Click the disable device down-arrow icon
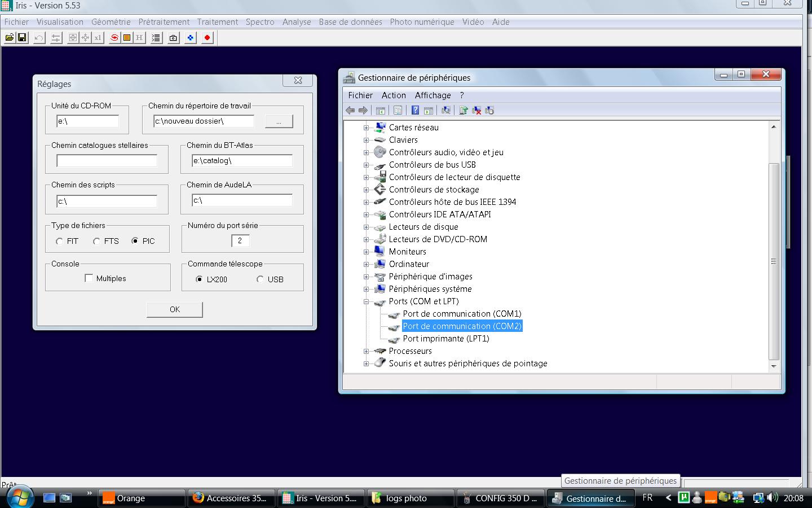Image resolution: width=812 pixels, height=508 pixels. click(489, 111)
